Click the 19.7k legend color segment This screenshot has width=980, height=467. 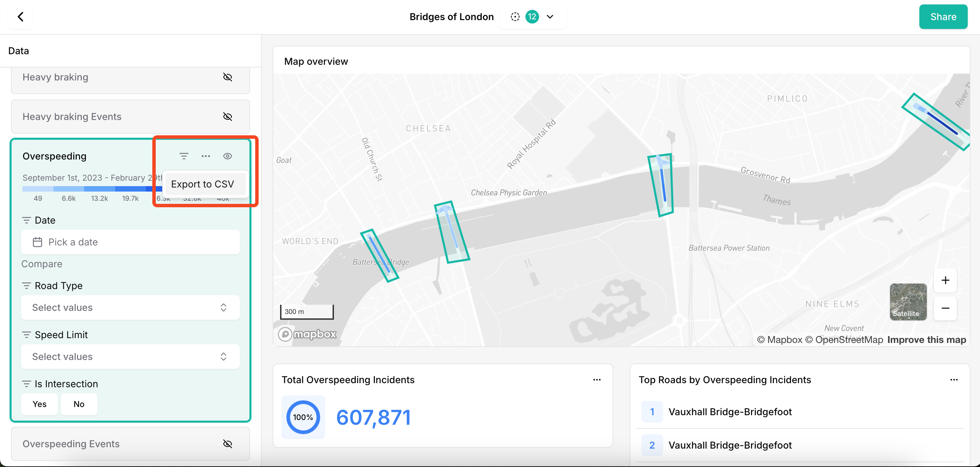(x=130, y=189)
